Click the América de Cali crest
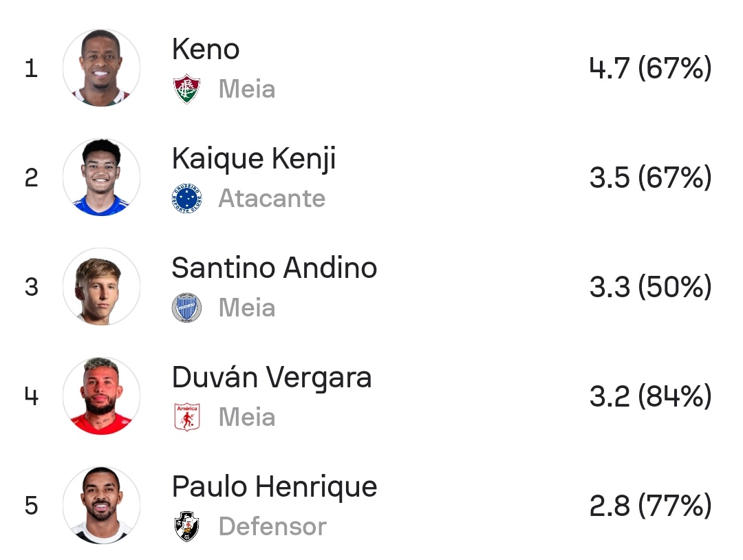743x560 pixels. pyautogui.click(x=186, y=418)
